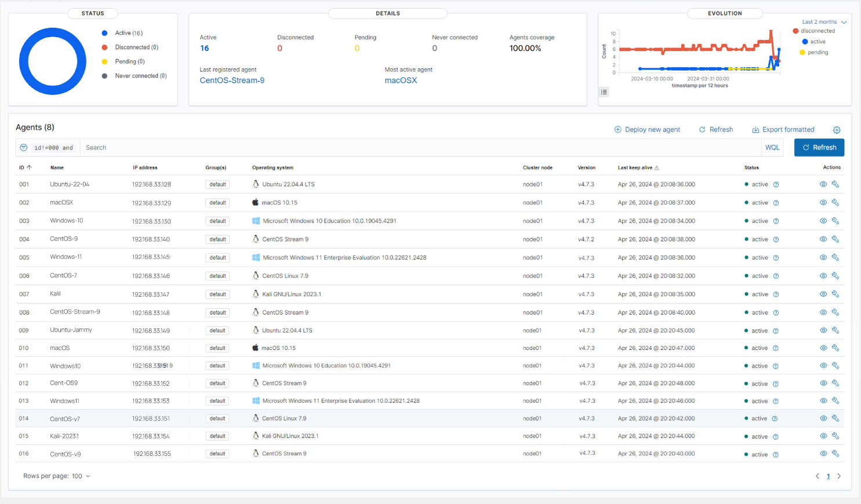Click the Disconnected count 0
The image size is (861, 504).
pyautogui.click(x=279, y=48)
